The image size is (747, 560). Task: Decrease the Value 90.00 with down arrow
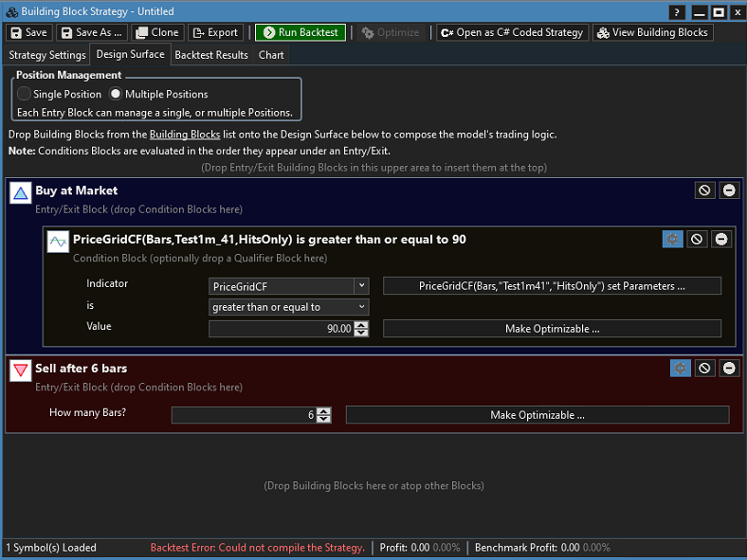(x=361, y=333)
